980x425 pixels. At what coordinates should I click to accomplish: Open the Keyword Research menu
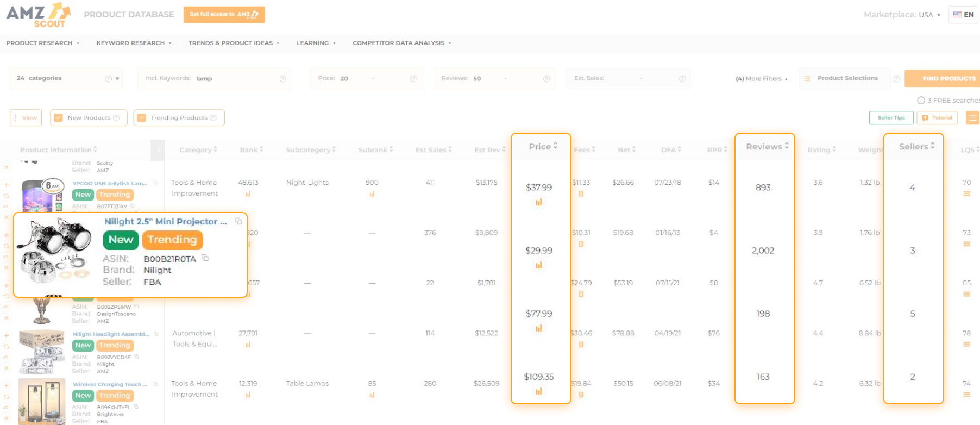[x=134, y=43]
